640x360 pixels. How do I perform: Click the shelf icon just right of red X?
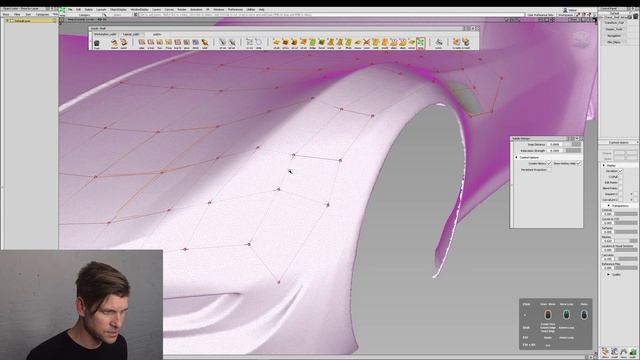click(376, 42)
